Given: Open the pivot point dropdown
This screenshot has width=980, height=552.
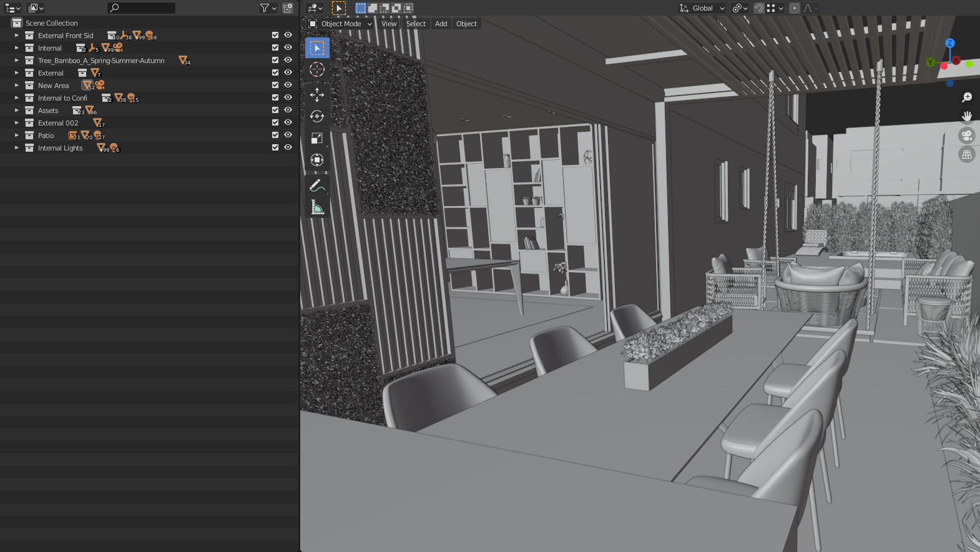Looking at the screenshot, I should pyautogui.click(x=740, y=8).
